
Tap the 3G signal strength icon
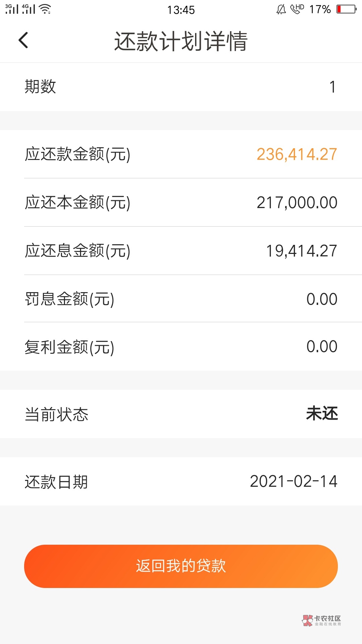(12, 9)
